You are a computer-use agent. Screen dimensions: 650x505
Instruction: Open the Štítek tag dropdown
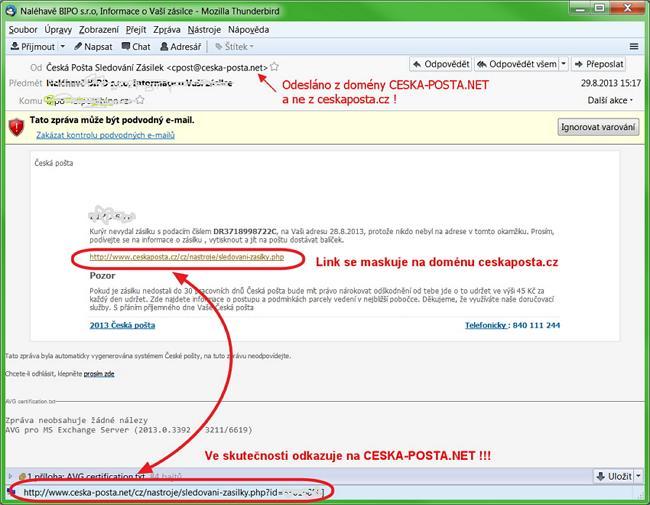(235, 46)
